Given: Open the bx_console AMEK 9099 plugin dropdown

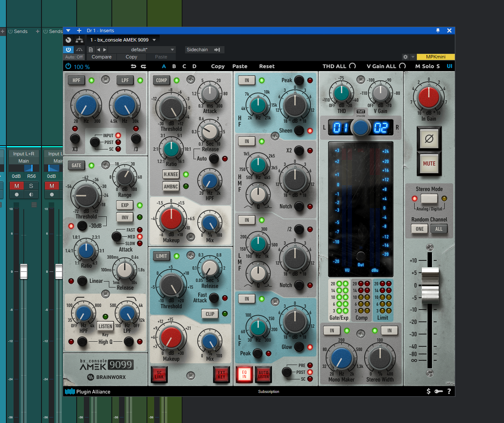Looking at the screenshot, I should pos(154,40).
